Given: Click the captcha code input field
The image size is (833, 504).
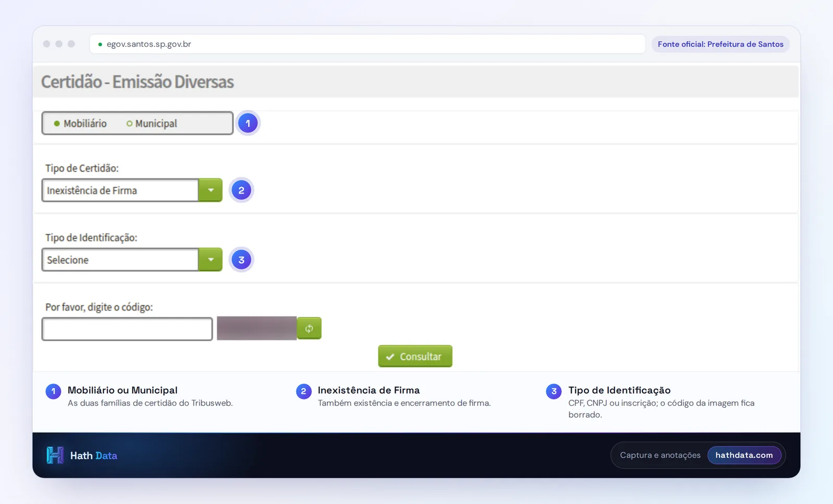Looking at the screenshot, I should click(127, 329).
